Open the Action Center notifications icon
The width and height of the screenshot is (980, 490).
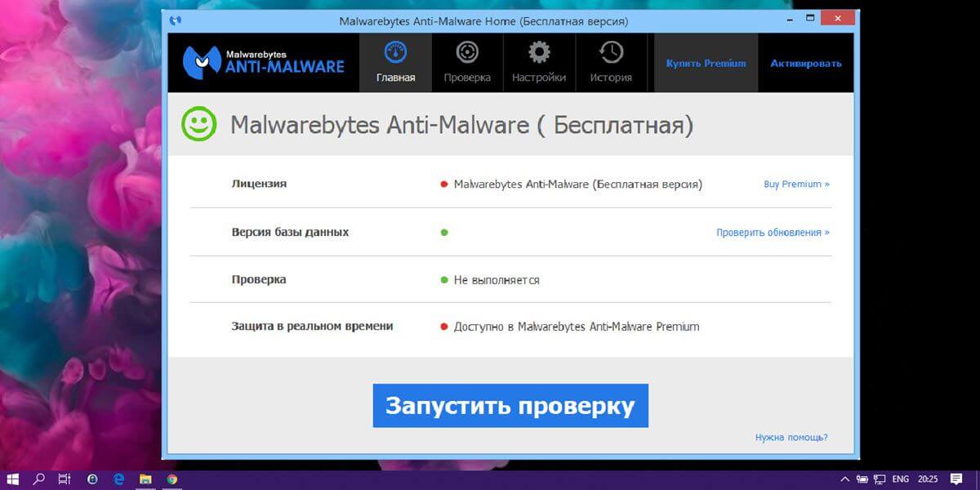pos(956,479)
